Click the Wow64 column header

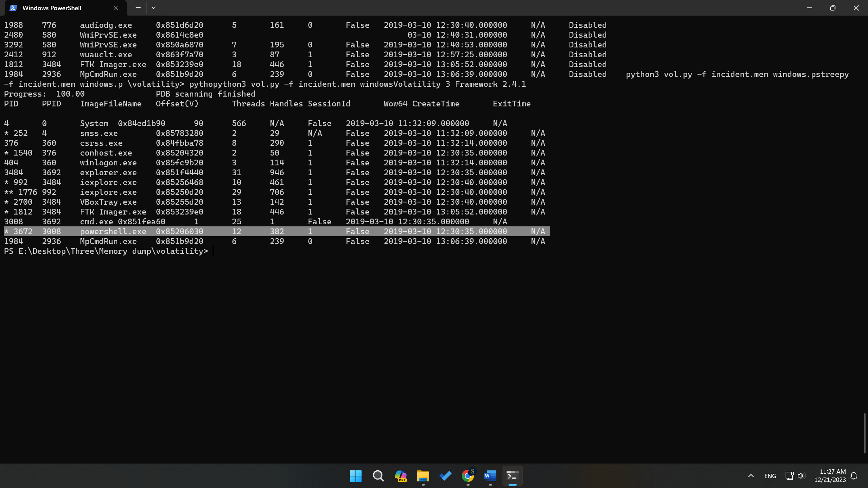(x=395, y=104)
